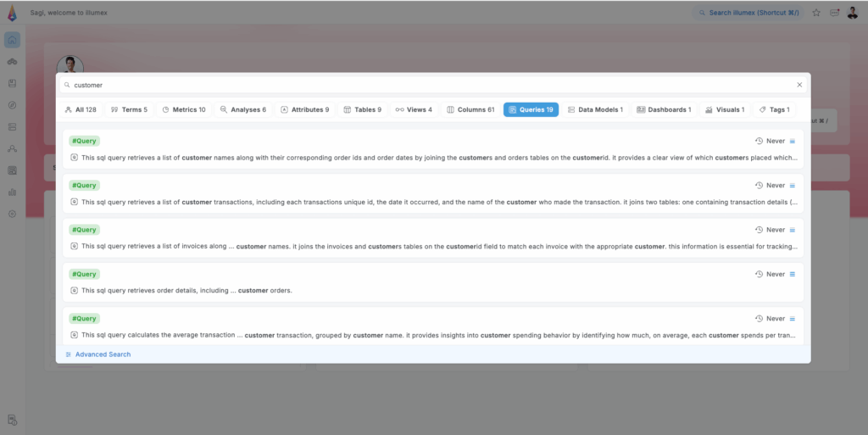
Task: Click the history clock icon on second query
Action: (759, 185)
